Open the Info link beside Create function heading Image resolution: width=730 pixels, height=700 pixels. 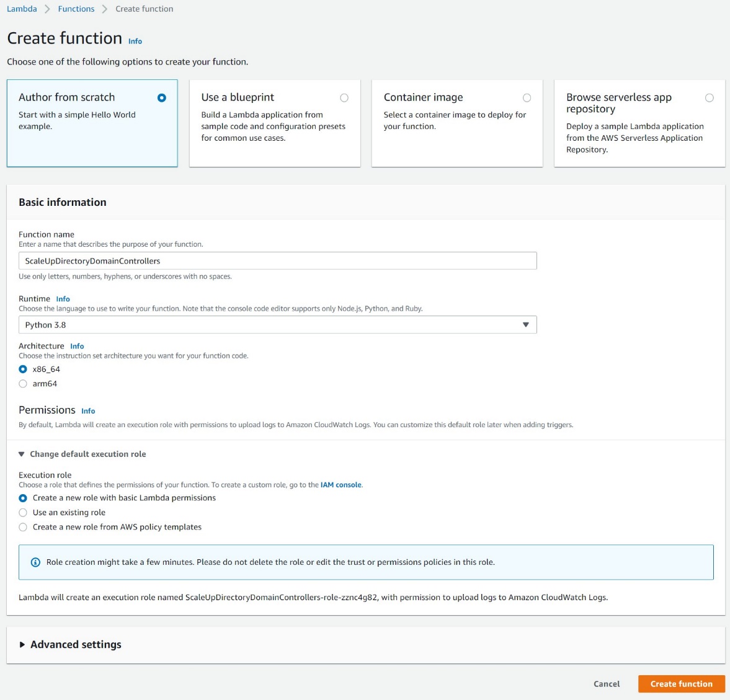[x=135, y=41]
